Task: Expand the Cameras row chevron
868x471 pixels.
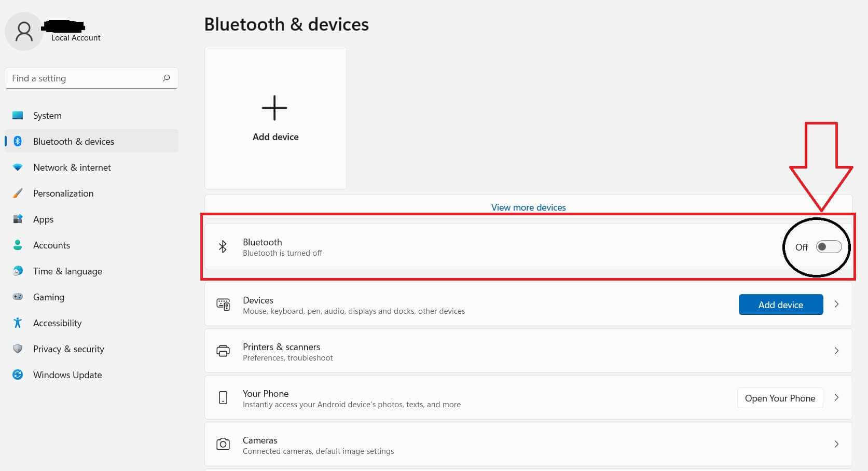Action: coord(836,445)
